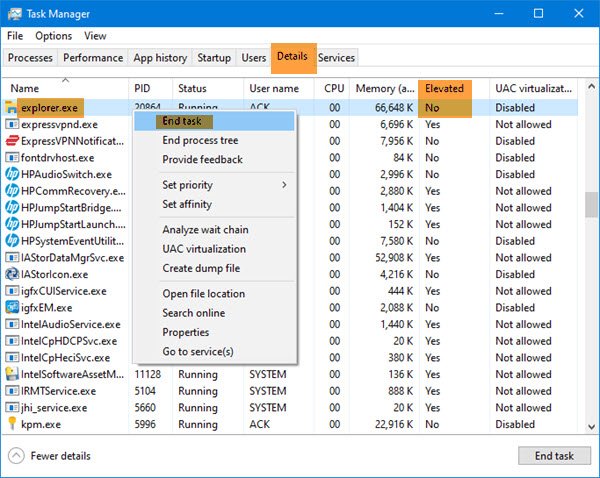
Task: Click the IntelCpHDCPSvc.exe process icon
Action: (12, 341)
